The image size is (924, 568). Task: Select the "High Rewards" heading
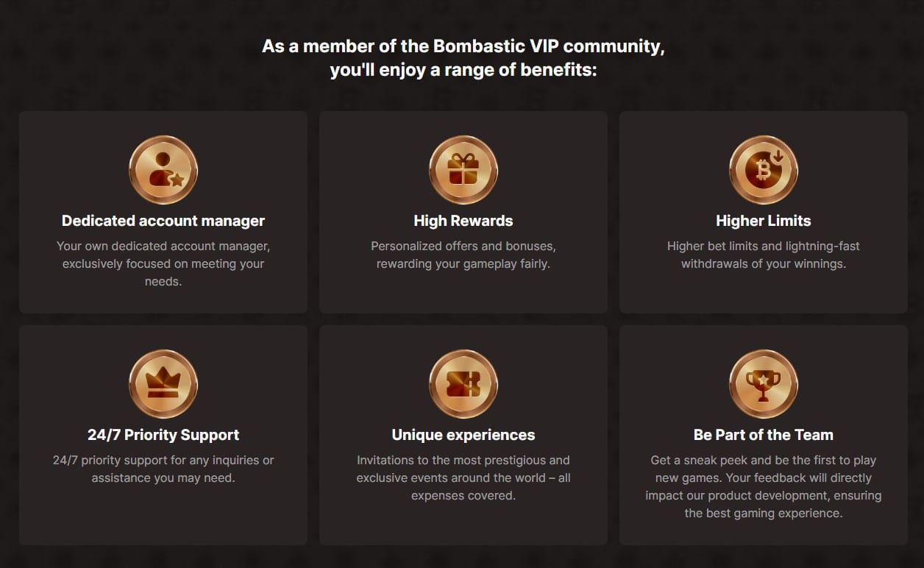(463, 221)
